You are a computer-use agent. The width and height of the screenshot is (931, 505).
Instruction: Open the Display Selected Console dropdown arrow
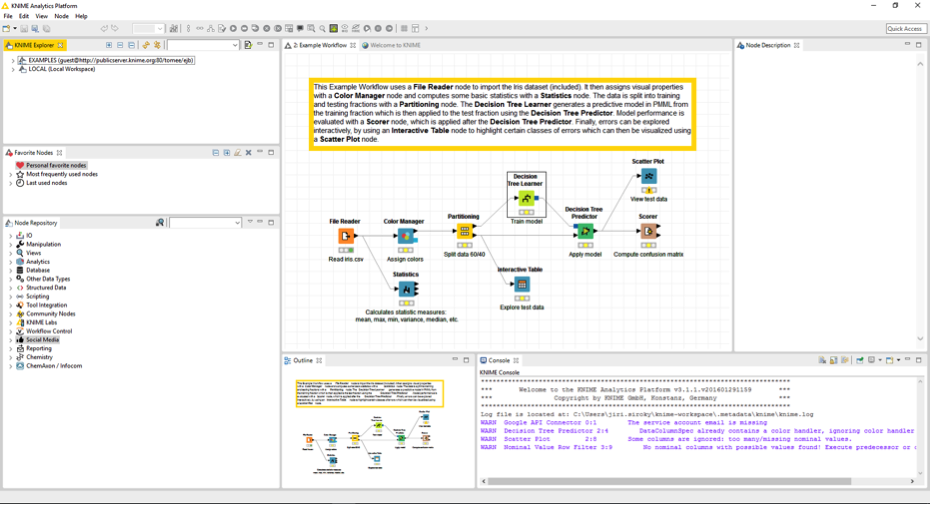[x=880, y=360]
